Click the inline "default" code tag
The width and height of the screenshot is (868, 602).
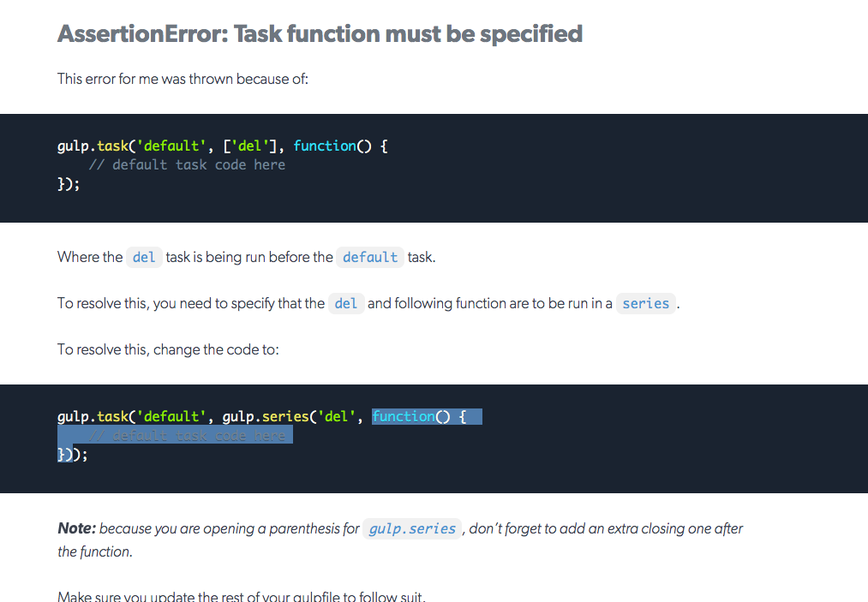tap(370, 257)
